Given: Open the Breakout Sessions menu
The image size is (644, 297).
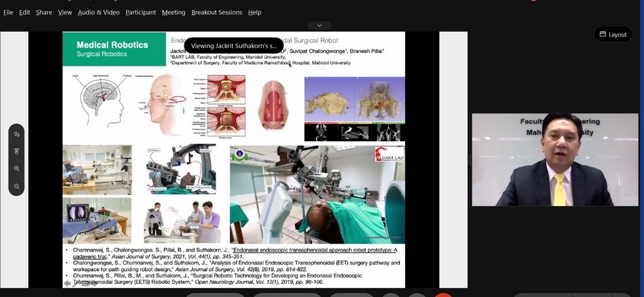Looking at the screenshot, I should [217, 13].
